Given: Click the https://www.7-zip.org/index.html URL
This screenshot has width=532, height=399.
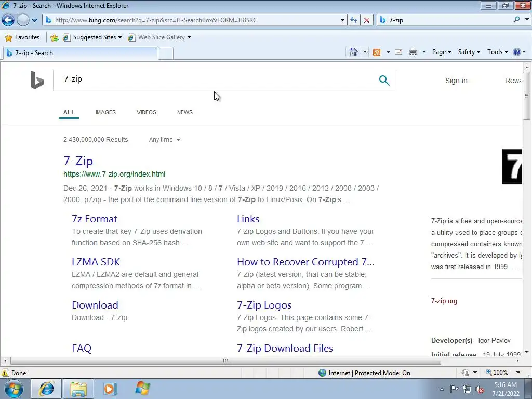Looking at the screenshot, I should 114,174.
